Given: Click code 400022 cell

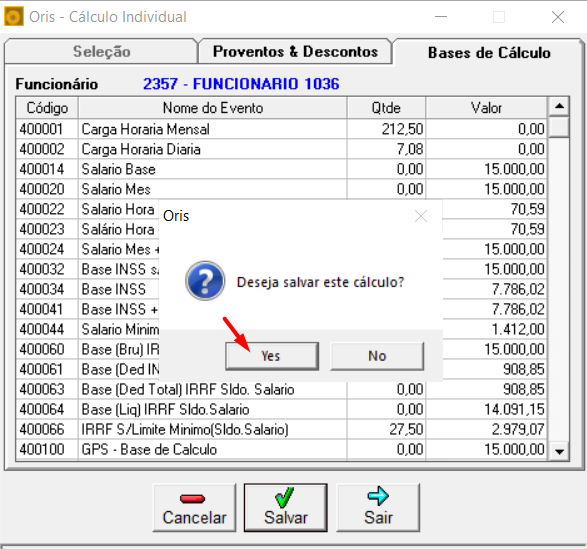Looking at the screenshot, I should tap(47, 209).
